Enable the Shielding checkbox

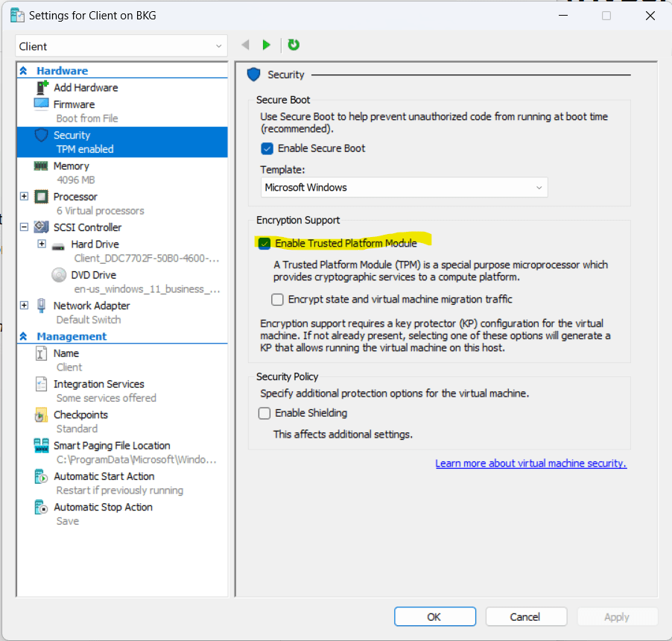pyautogui.click(x=264, y=413)
